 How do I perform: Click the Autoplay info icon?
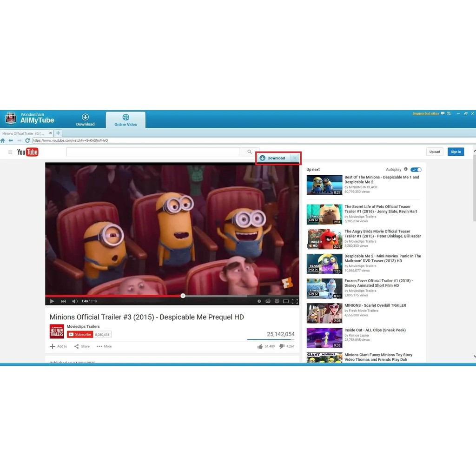point(405,169)
